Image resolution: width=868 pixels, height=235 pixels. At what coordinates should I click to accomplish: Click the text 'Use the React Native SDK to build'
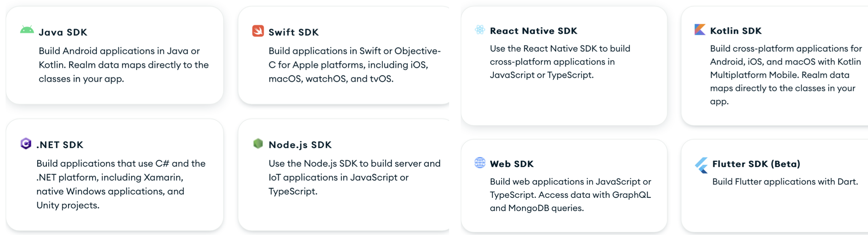tap(560, 49)
